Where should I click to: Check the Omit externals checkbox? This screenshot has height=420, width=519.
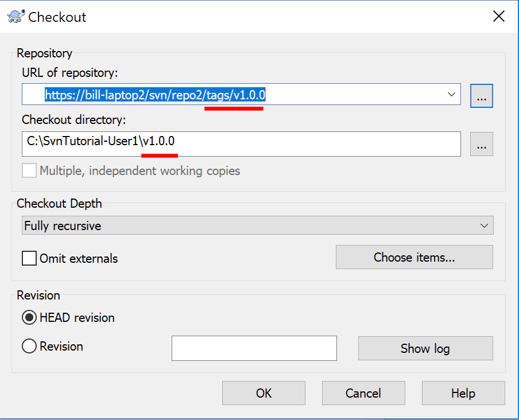tap(29, 258)
